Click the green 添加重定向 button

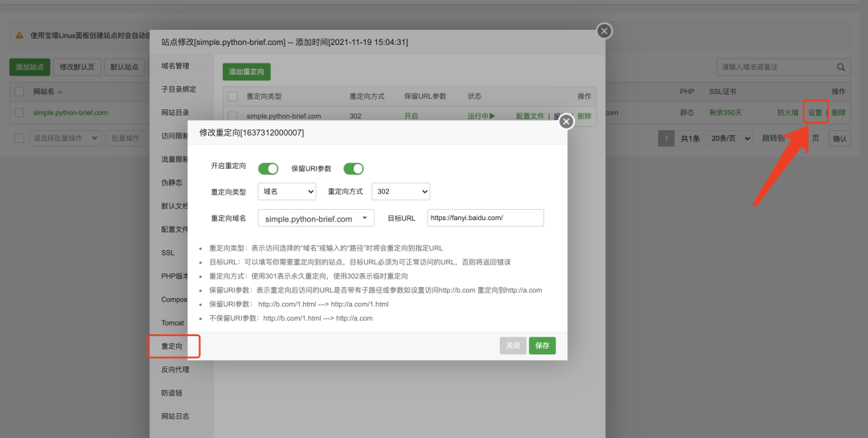tap(247, 72)
